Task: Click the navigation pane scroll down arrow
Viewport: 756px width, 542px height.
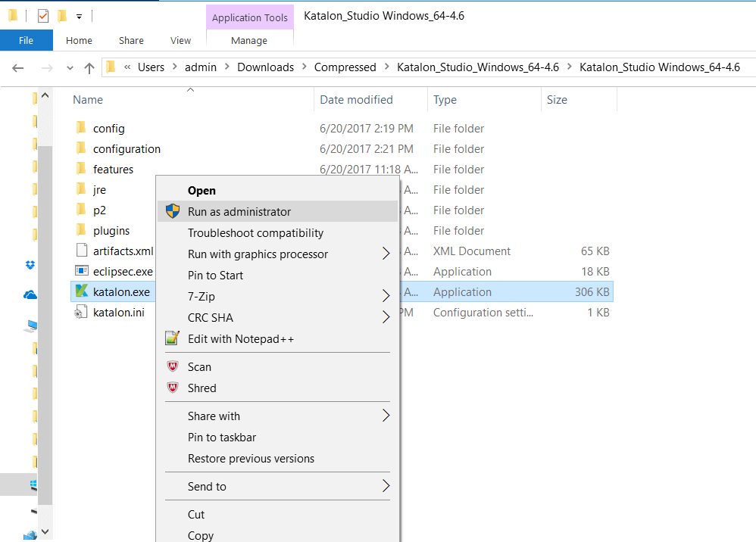Action: point(45,531)
